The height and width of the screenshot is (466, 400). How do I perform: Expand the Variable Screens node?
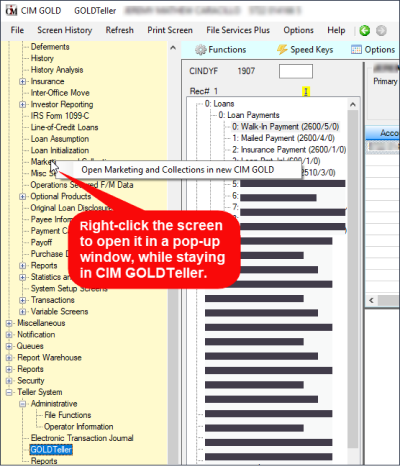click(x=22, y=312)
